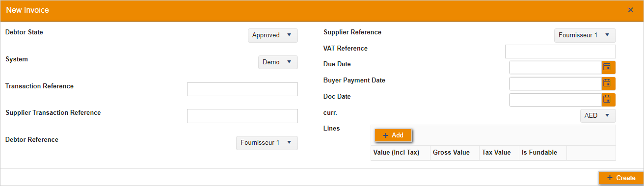
Task: Focus the Supplier Transaction Reference field
Action: pyautogui.click(x=242, y=116)
